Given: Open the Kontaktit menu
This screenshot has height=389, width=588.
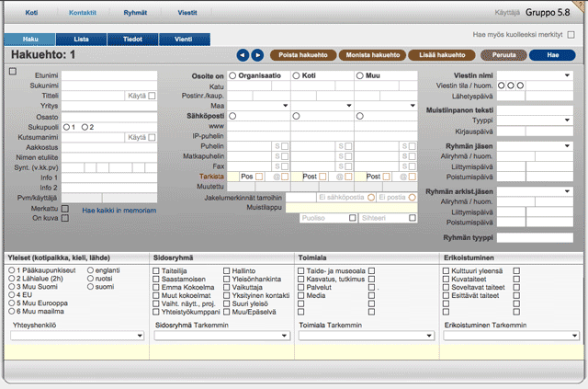Looking at the screenshot, I should click(x=83, y=12).
